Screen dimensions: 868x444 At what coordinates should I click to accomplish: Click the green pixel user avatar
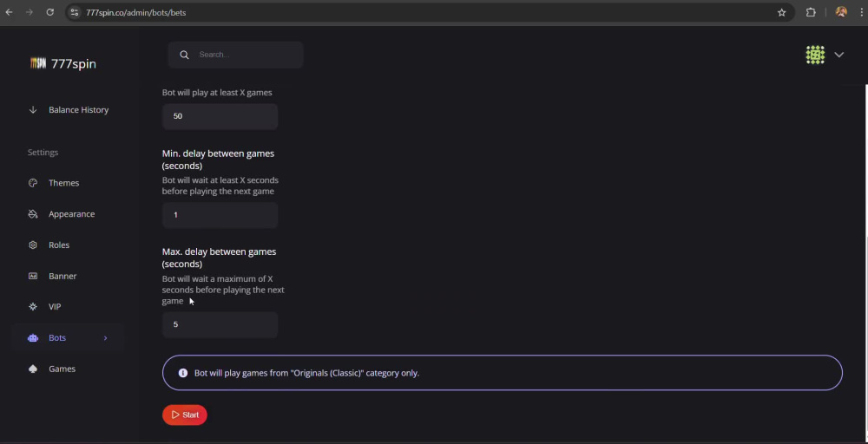(x=815, y=54)
